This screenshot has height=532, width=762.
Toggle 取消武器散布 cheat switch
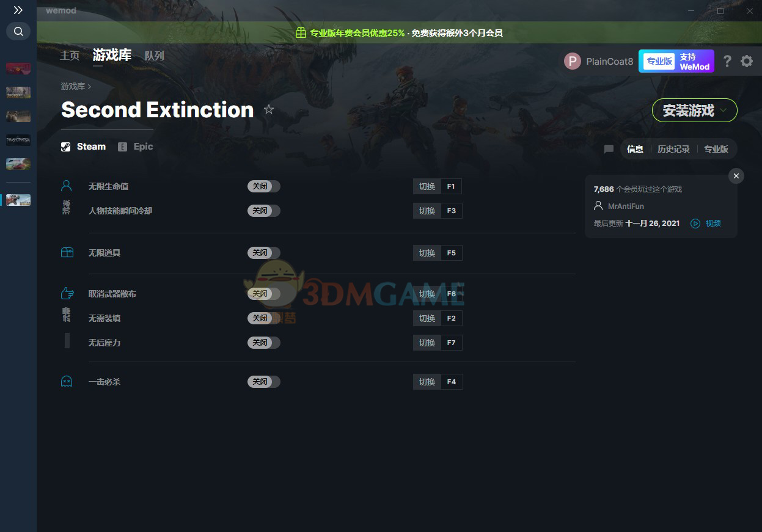pyautogui.click(x=264, y=294)
